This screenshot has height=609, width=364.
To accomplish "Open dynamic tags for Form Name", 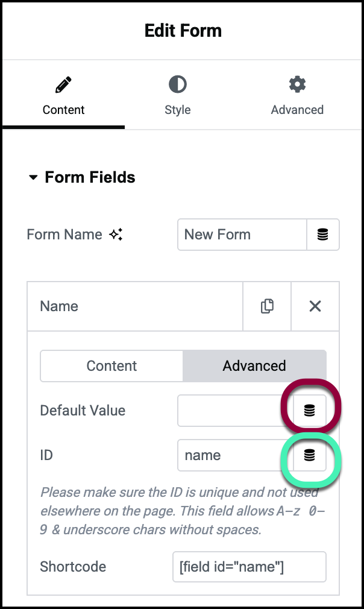I will (323, 235).
